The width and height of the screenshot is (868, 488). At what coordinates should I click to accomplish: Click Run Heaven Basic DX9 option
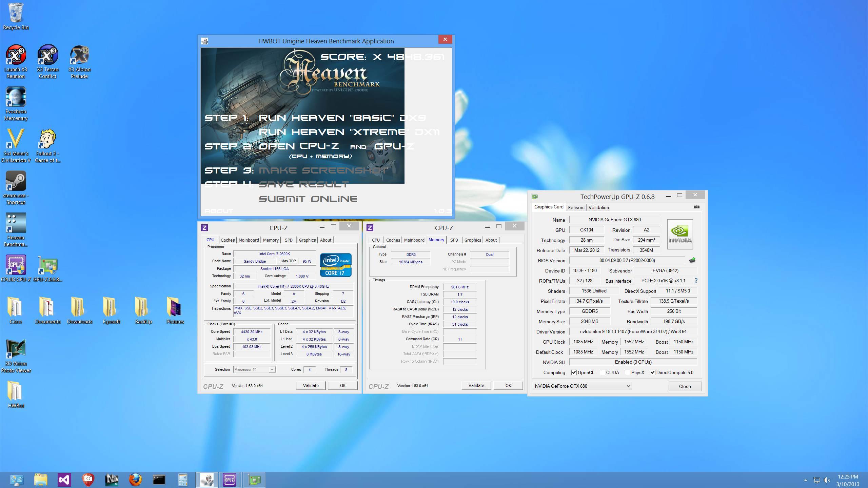[x=342, y=118]
